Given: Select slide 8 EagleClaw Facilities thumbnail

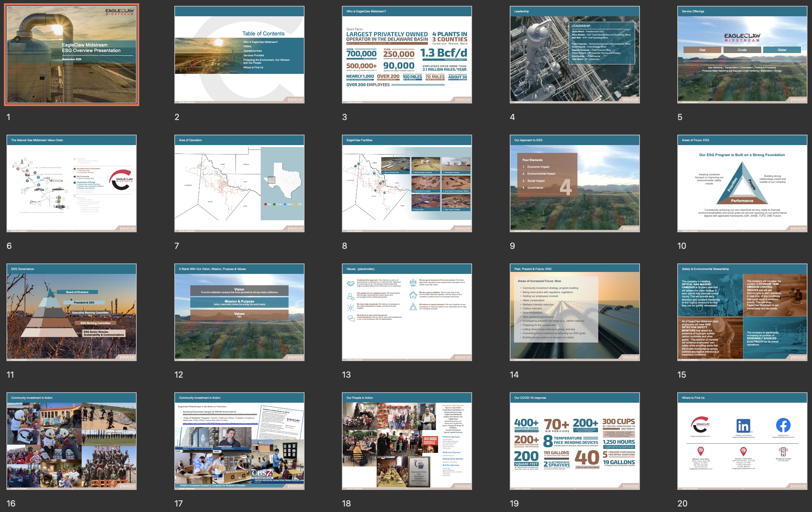Looking at the screenshot, I should click(407, 183).
